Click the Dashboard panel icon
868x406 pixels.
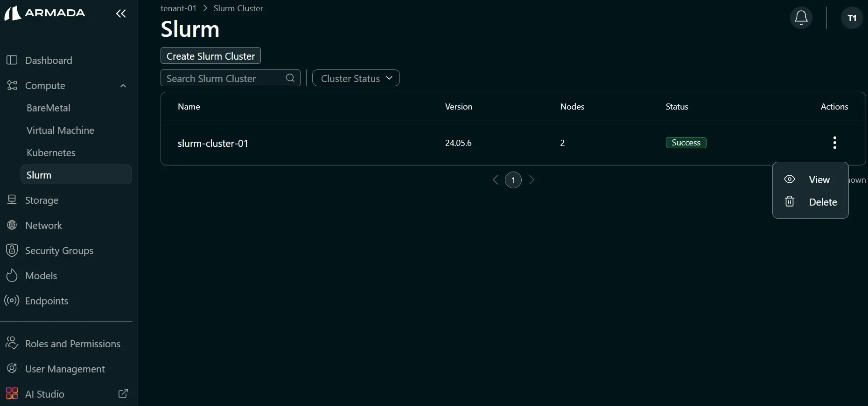click(12, 60)
